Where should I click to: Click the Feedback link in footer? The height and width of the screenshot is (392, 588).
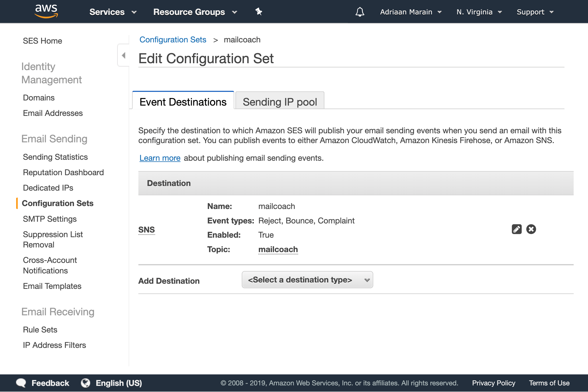pyautogui.click(x=50, y=383)
